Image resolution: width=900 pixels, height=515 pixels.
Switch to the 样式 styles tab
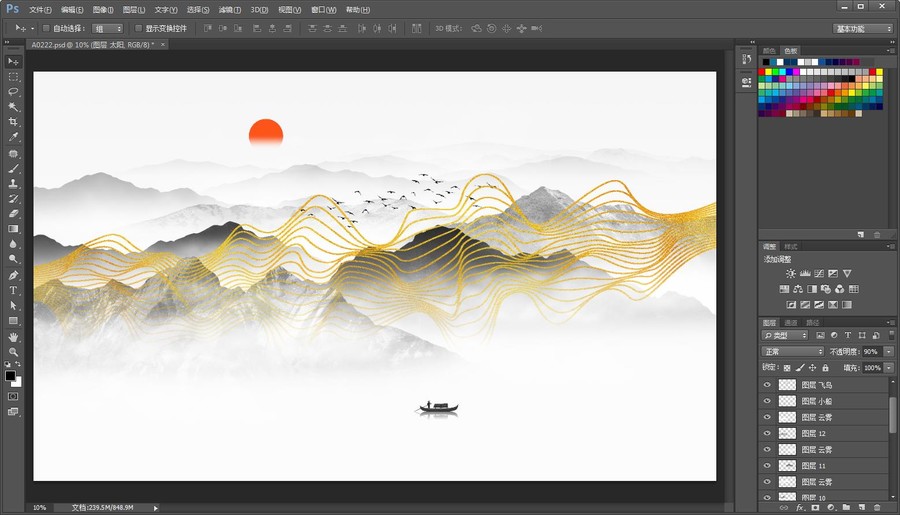[x=792, y=246]
